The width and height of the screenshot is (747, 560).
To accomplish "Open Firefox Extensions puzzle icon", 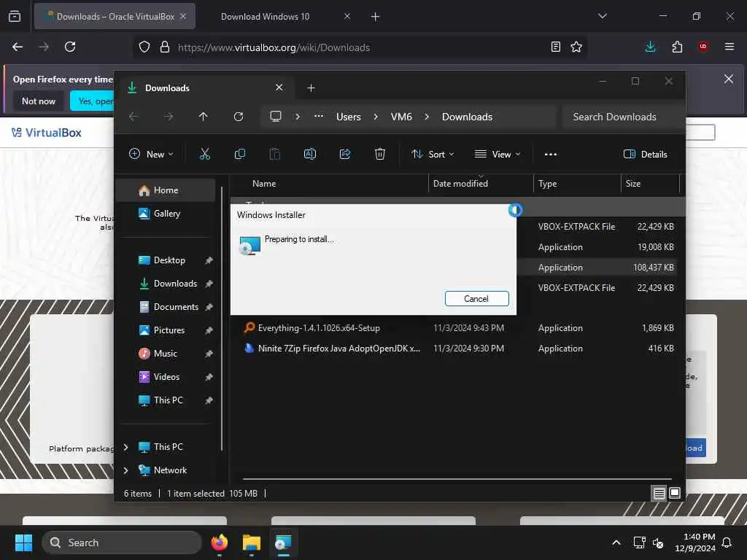I will 677,47.
